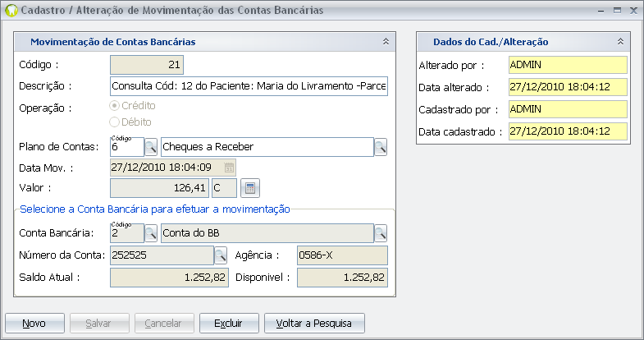Click the 'Plano de Contas:' label

[x=59, y=147]
